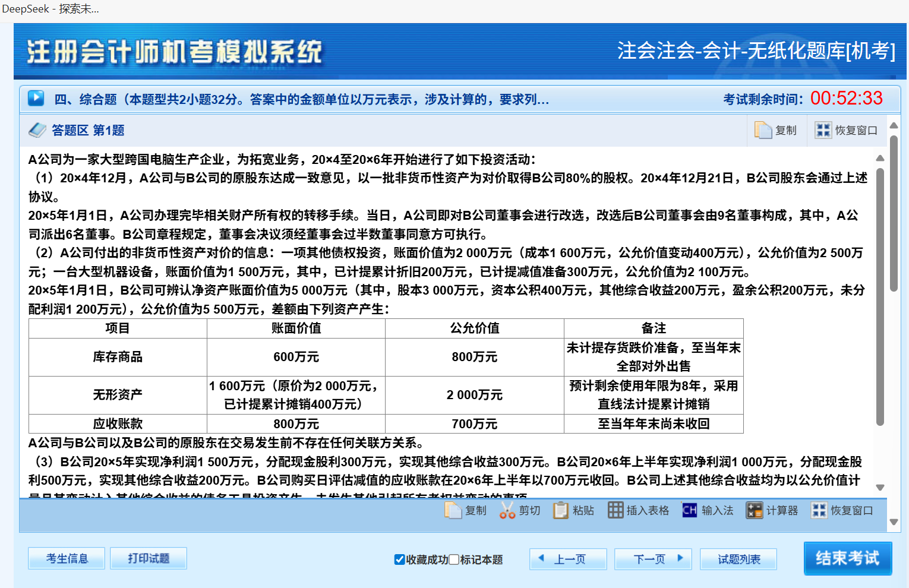Screen dimensions: 909x588
Task: Click the 考试剩余时间 label
Action: (x=763, y=99)
